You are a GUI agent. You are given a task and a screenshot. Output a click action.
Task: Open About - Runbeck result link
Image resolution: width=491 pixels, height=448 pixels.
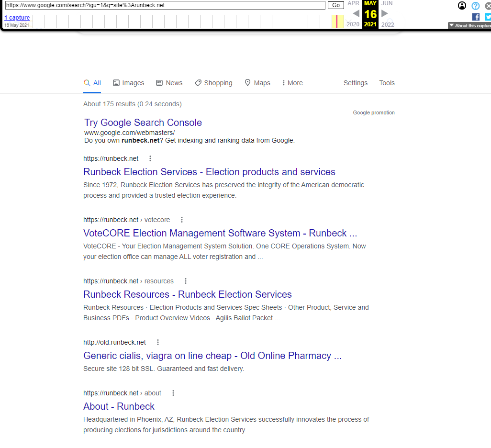(119, 406)
